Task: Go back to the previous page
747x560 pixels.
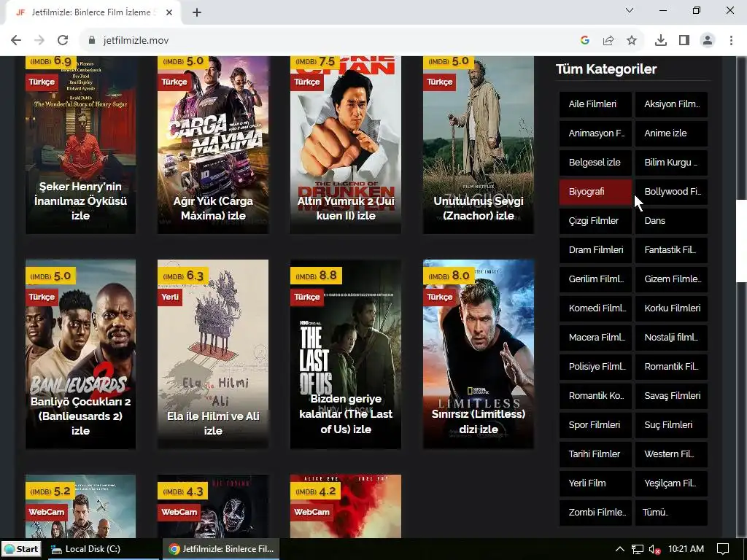Action: (16, 41)
